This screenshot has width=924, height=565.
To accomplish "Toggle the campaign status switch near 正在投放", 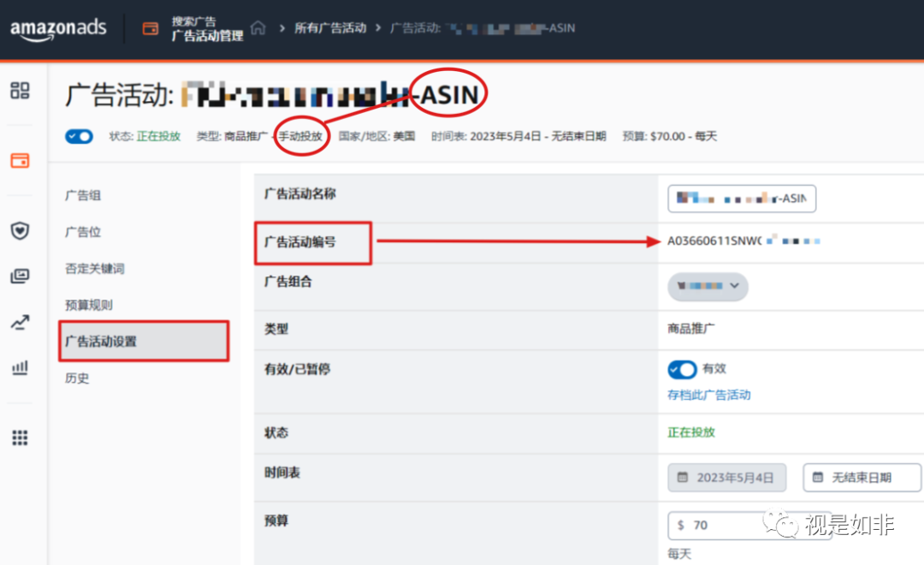I will pos(79,136).
